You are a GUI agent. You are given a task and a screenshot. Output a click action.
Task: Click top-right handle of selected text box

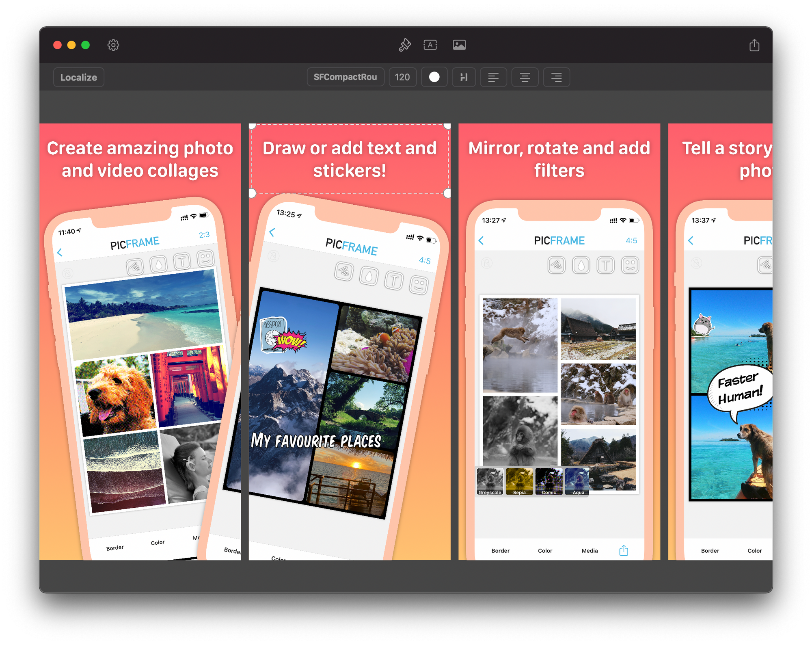(x=447, y=126)
